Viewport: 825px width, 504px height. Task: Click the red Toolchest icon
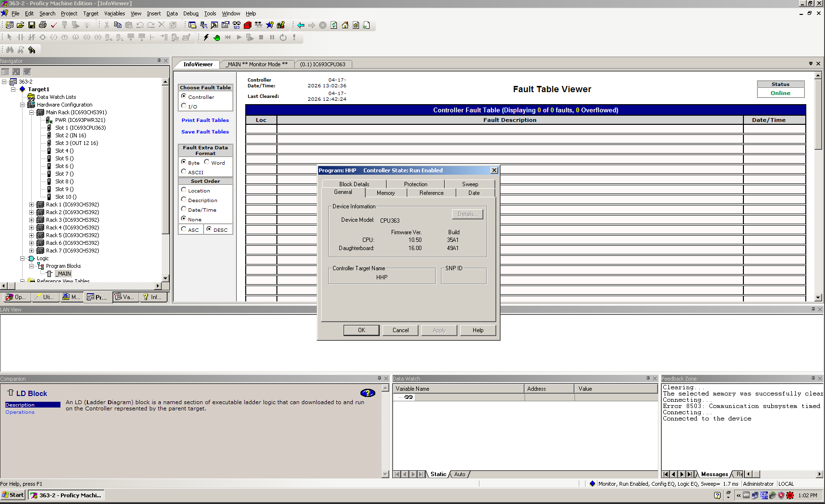click(x=248, y=25)
